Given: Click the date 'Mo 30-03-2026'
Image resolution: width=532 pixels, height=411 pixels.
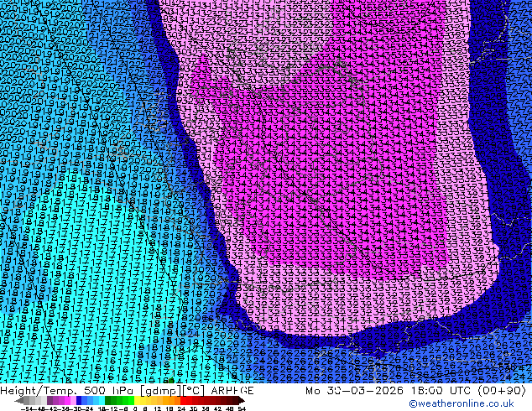Looking at the screenshot, I should tap(355, 391).
